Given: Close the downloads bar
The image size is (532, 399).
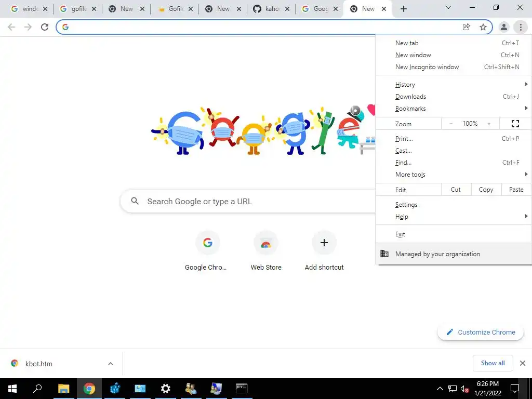Looking at the screenshot, I should point(523,363).
